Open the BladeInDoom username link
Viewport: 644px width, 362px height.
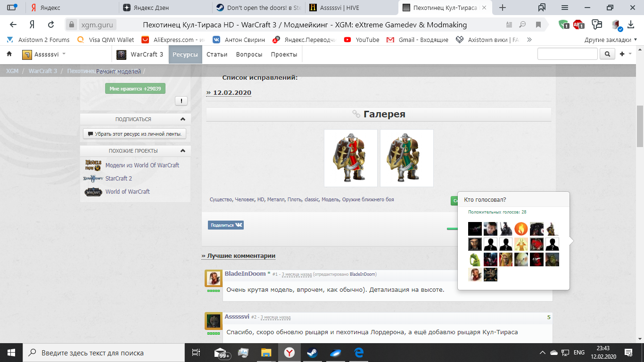click(x=245, y=274)
